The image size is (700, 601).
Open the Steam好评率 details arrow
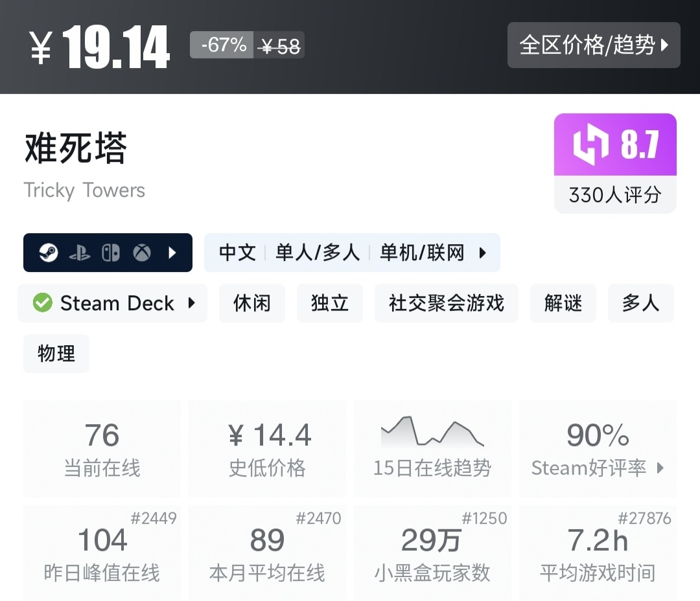tap(660, 468)
